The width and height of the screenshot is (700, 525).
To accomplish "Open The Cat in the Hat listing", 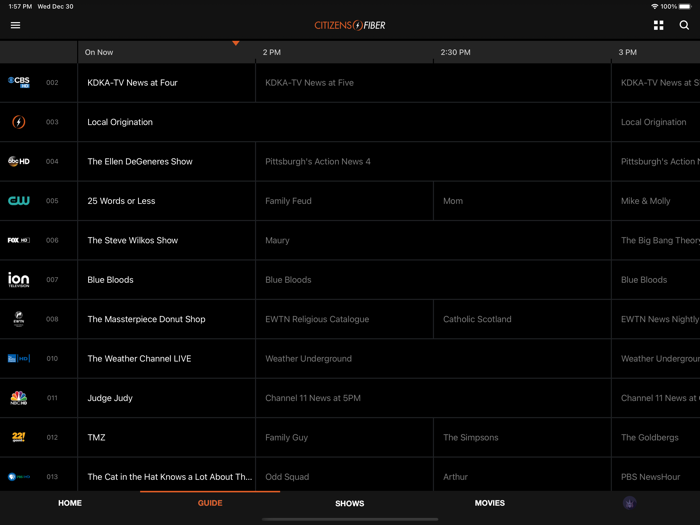I will [x=167, y=475].
